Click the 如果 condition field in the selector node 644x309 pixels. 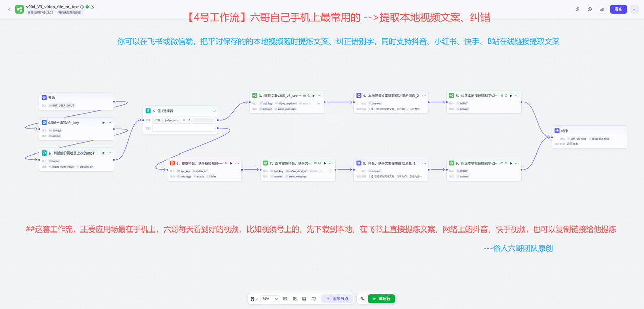(x=184, y=120)
